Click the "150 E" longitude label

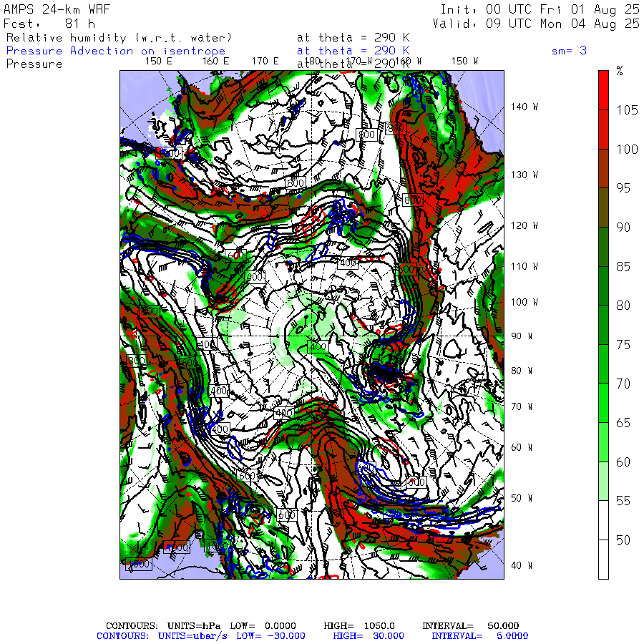[x=159, y=62]
